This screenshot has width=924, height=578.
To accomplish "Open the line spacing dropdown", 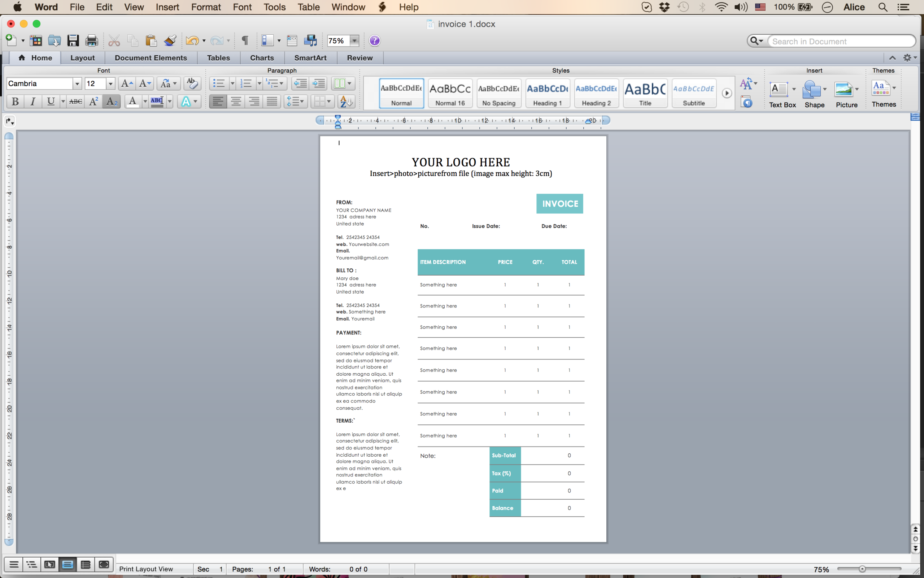I will tap(295, 101).
